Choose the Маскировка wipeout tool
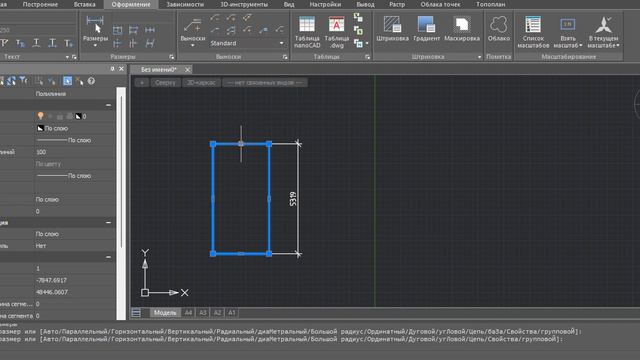Viewport: 640px width, 360px height. click(x=462, y=29)
